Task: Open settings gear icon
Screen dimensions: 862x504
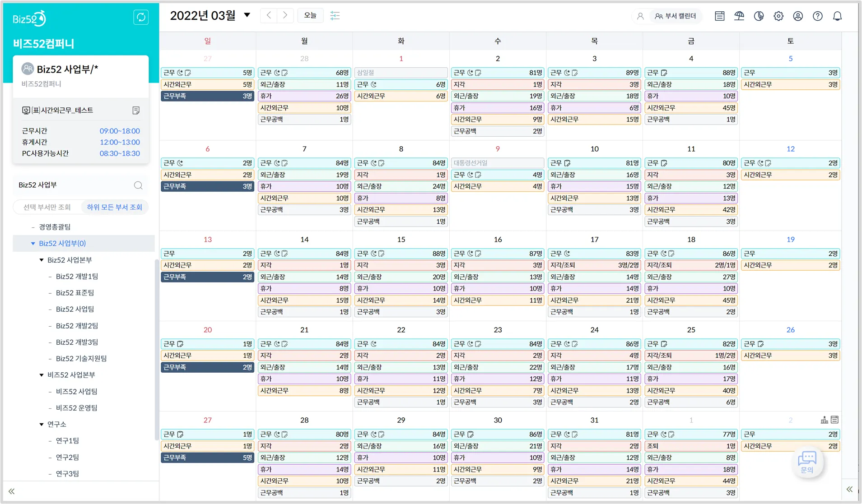Action: pos(778,16)
